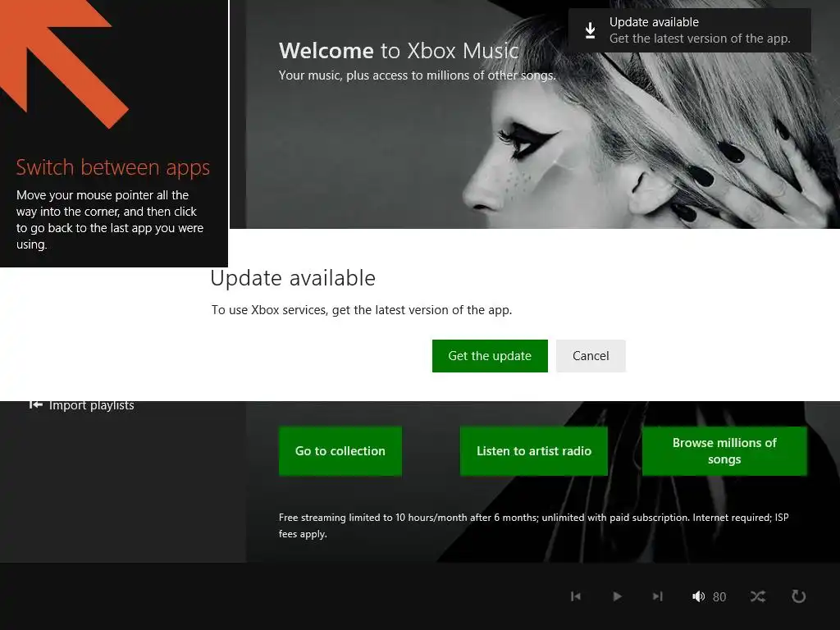Start Listen to artist radio
This screenshot has width=840, height=630.
click(x=533, y=451)
